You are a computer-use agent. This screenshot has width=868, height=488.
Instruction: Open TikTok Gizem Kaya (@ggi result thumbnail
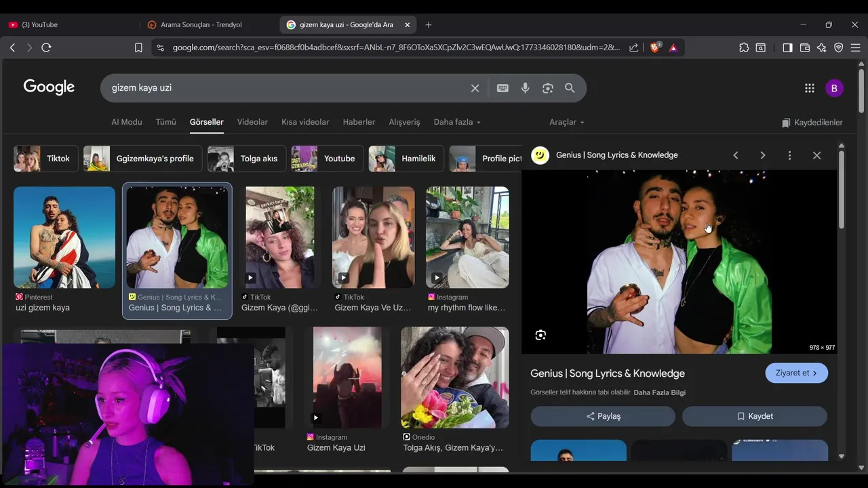pos(280,237)
